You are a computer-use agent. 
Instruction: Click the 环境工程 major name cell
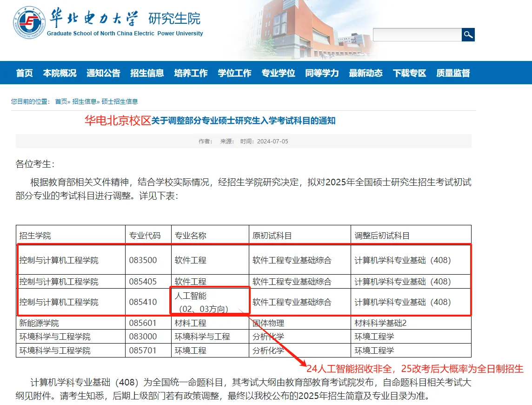click(210, 350)
